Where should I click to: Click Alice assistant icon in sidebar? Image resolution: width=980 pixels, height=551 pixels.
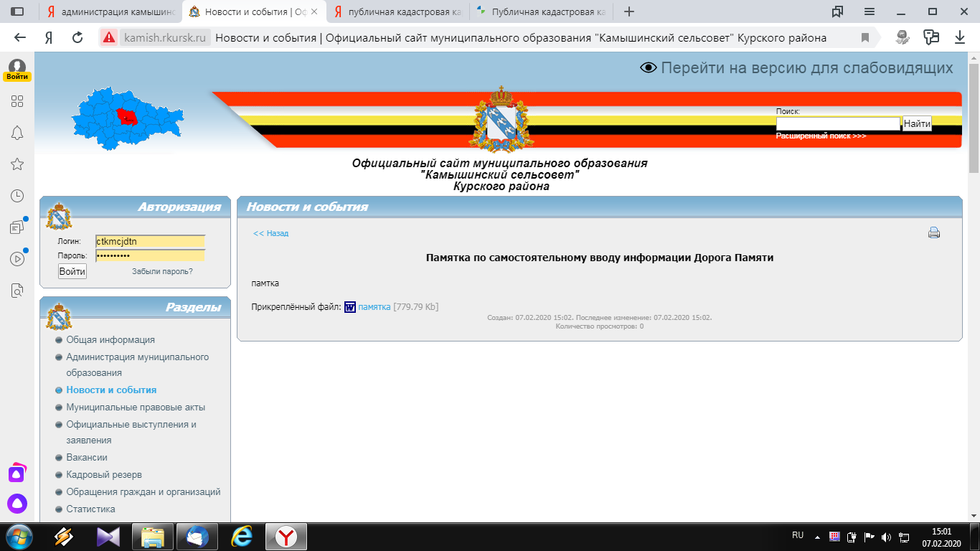point(17,504)
